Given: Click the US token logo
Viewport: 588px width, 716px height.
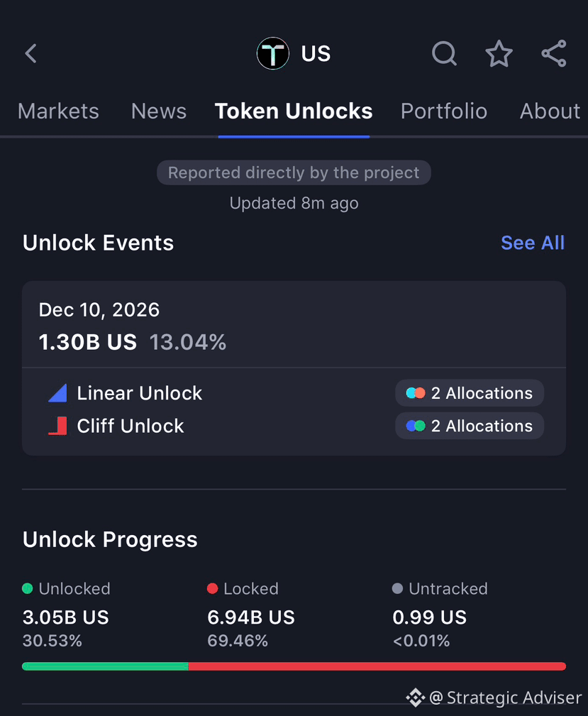Looking at the screenshot, I should 273,53.
